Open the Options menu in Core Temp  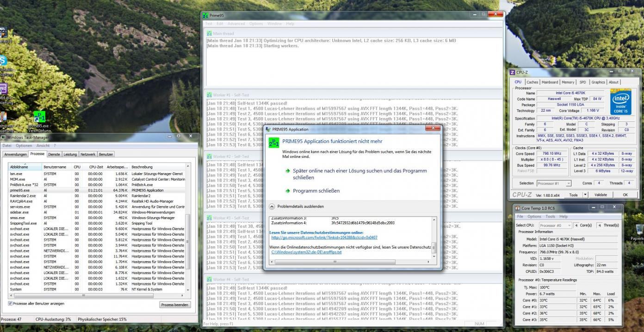tap(534, 216)
